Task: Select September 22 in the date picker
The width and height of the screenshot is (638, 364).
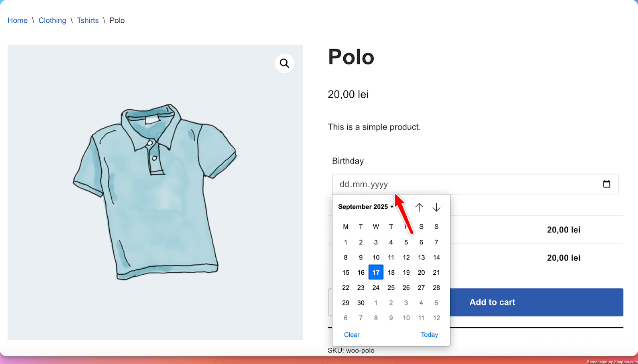Action: click(x=346, y=287)
